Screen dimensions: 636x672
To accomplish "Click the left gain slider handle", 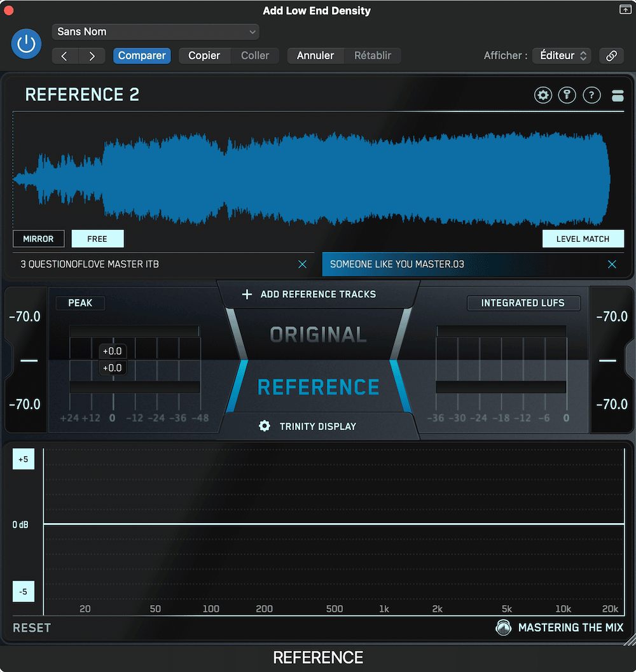I will click(x=29, y=361).
